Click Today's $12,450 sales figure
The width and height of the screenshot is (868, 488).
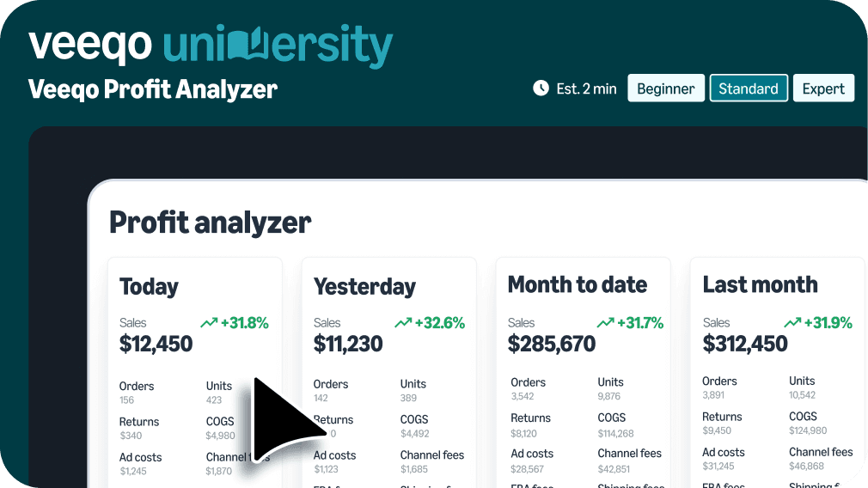point(156,345)
